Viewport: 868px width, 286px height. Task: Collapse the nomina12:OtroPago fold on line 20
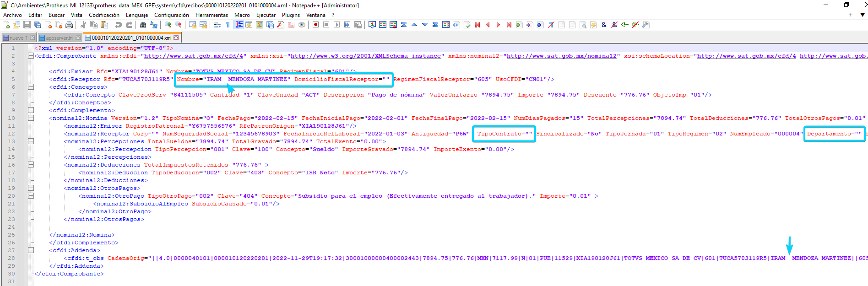[x=31, y=196]
